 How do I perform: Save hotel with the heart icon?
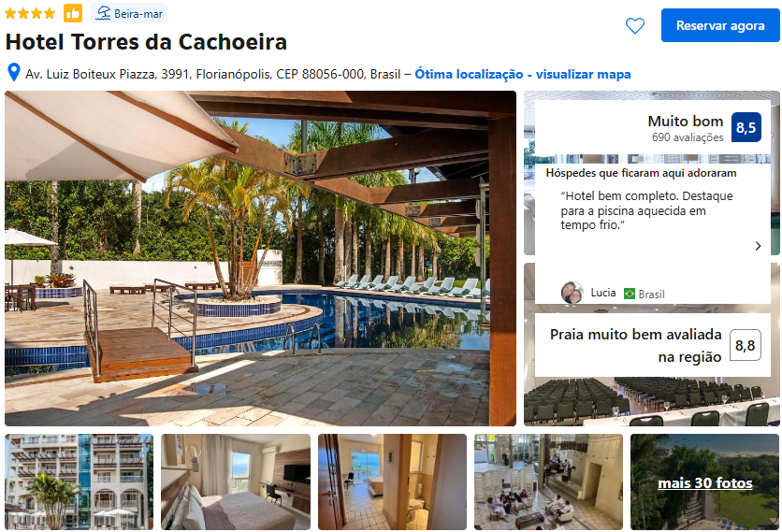click(635, 25)
